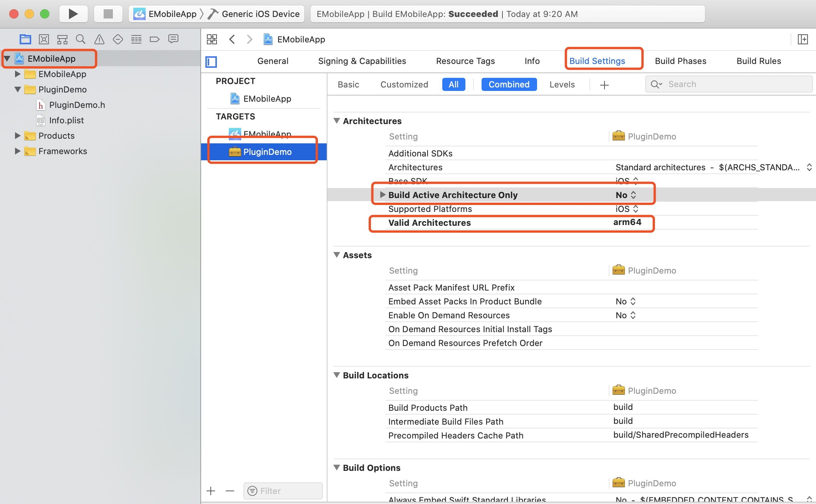The height and width of the screenshot is (504, 816).
Task: Open the Issue navigator warning icon
Action: click(99, 39)
